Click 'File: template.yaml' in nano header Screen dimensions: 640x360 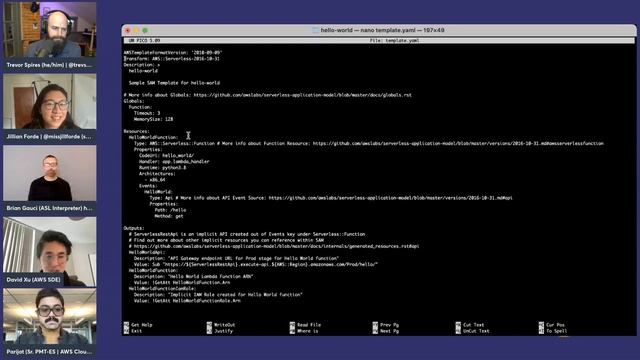[x=394, y=41]
